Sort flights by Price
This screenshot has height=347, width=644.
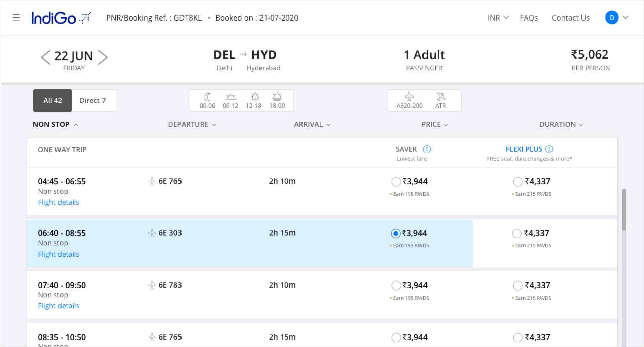[434, 125]
